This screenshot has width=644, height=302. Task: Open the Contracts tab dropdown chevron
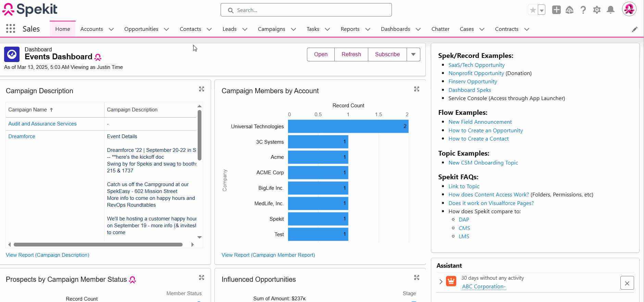coord(527,29)
